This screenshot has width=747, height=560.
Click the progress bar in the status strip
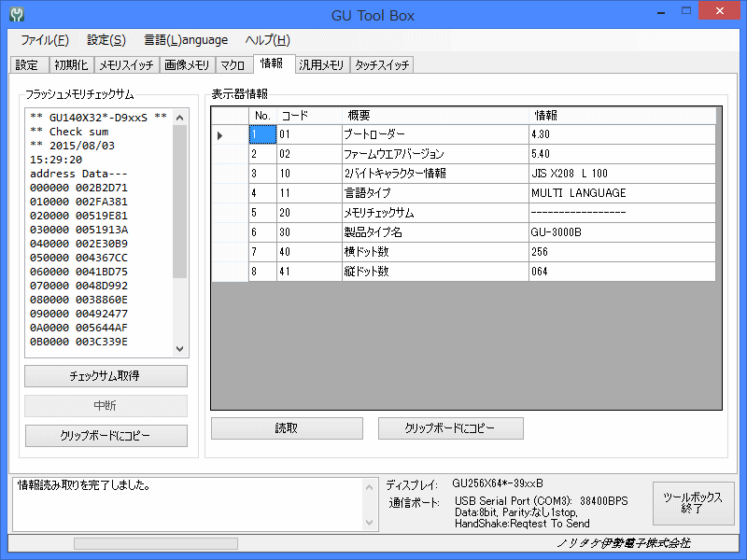156,543
